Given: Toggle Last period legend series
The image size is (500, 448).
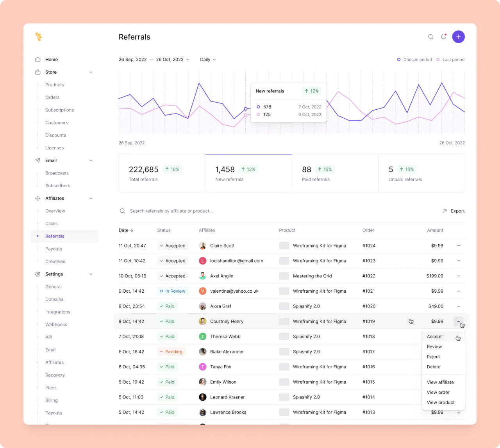Looking at the screenshot, I should pyautogui.click(x=450, y=60).
